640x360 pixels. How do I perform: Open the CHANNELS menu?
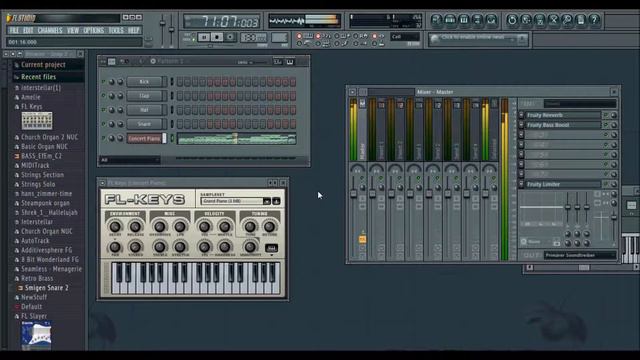coord(50,31)
